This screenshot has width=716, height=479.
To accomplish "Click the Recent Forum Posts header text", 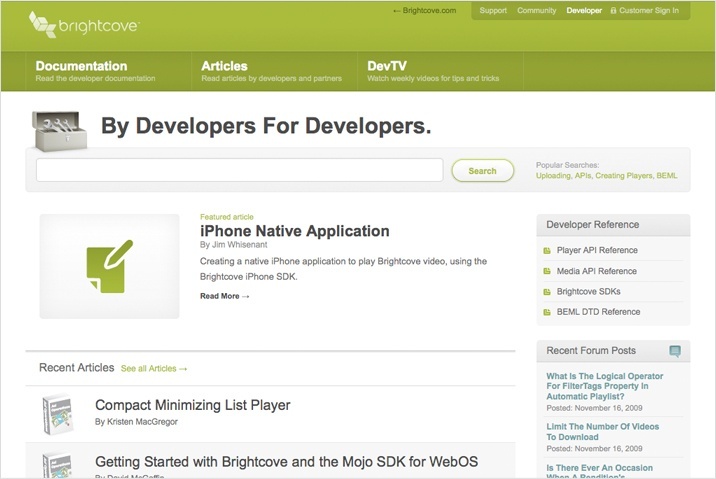I will pos(591,351).
